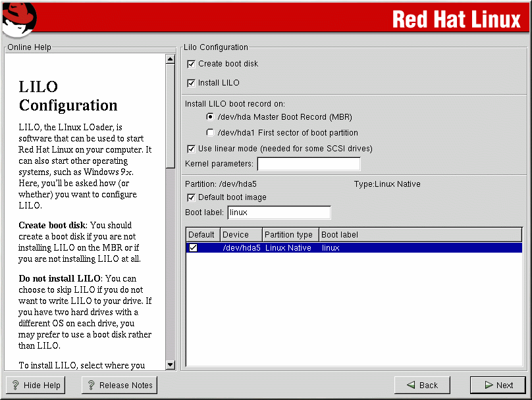The height and width of the screenshot is (400, 532).
Task: Choose /dev/hda1 First sector of boot partition
Action: 210,133
